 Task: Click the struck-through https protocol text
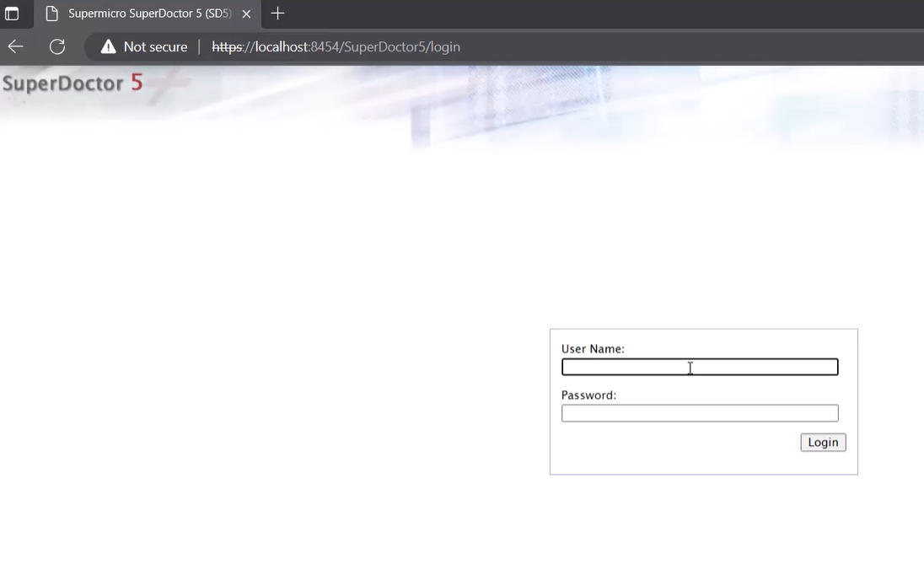(227, 46)
